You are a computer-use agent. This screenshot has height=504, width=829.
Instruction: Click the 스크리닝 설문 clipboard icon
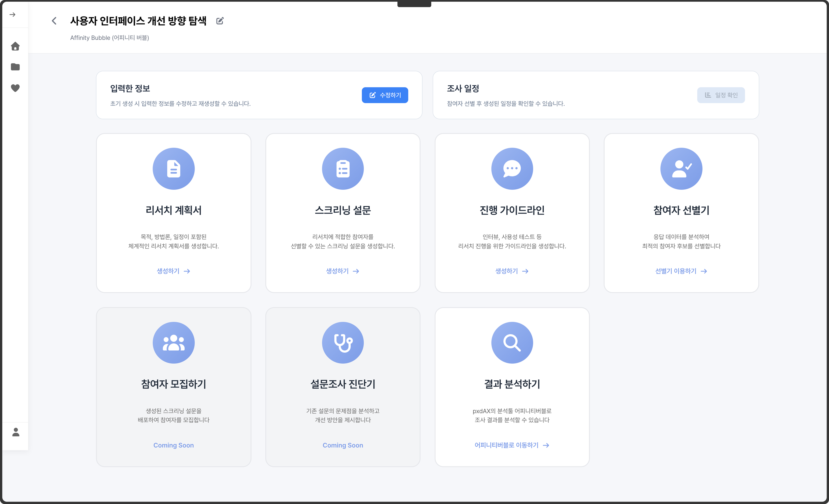pyautogui.click(x=342, y=168)
